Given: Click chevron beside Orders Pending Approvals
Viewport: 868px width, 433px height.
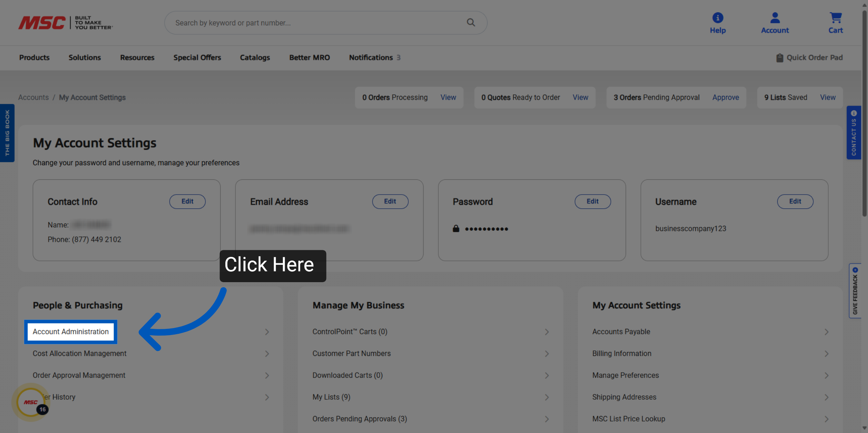Looking at the screenshot, I should pos(547,419).
